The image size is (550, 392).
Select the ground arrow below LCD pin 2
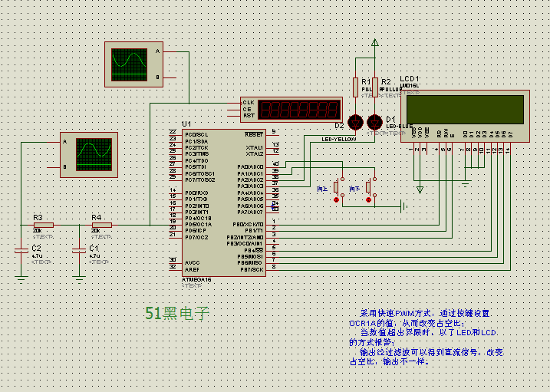click(x=420, y=190)
